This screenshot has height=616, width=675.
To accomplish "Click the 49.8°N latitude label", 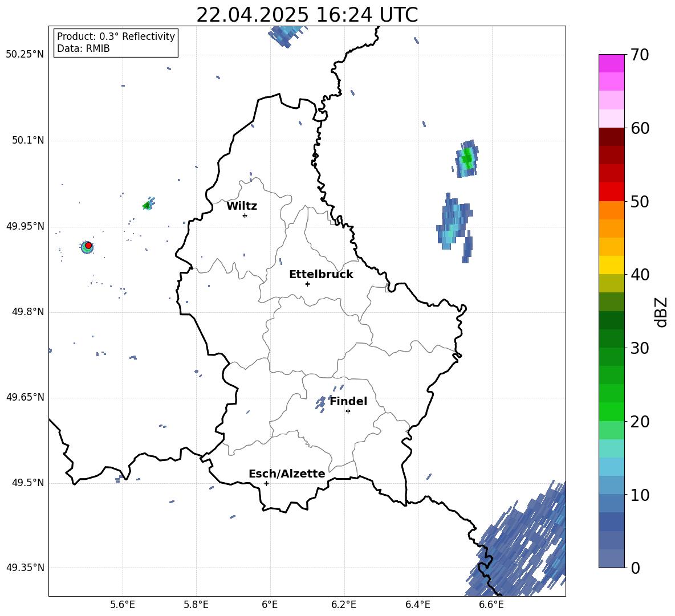I will click(x=28, y=312).
